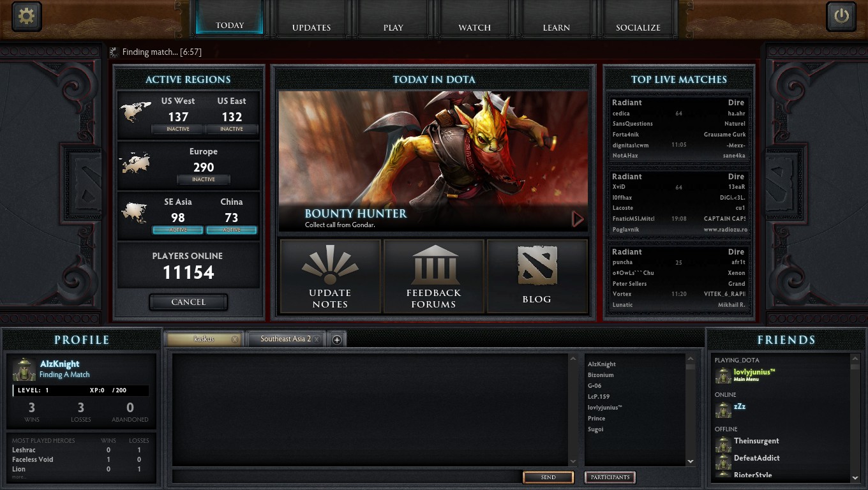Close the Southeast Asia 2 chat tab
This screenshot has height=490, width=868.
point(317,339)
